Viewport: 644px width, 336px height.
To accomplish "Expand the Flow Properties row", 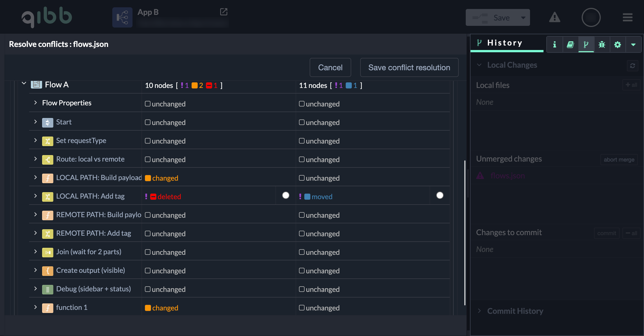I will tap(35, 103).
